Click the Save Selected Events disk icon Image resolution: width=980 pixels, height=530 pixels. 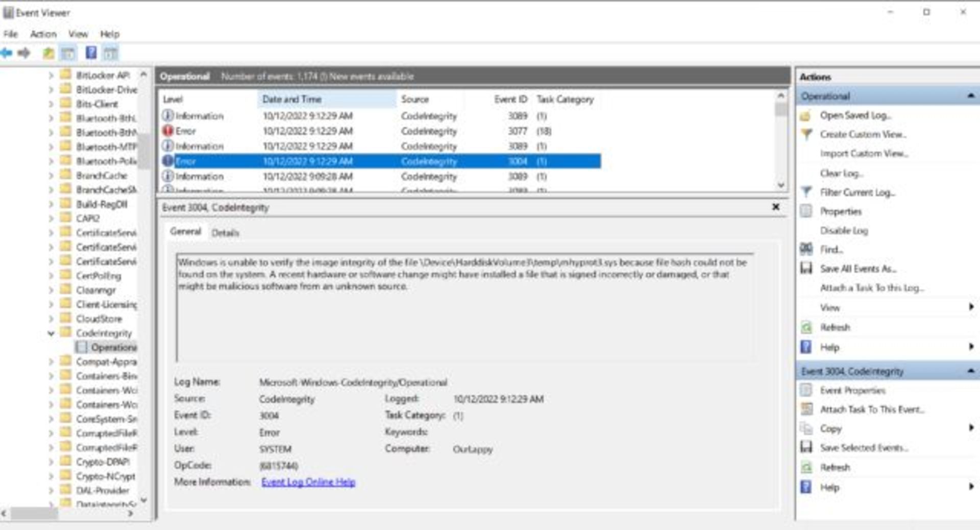[806, 448]
